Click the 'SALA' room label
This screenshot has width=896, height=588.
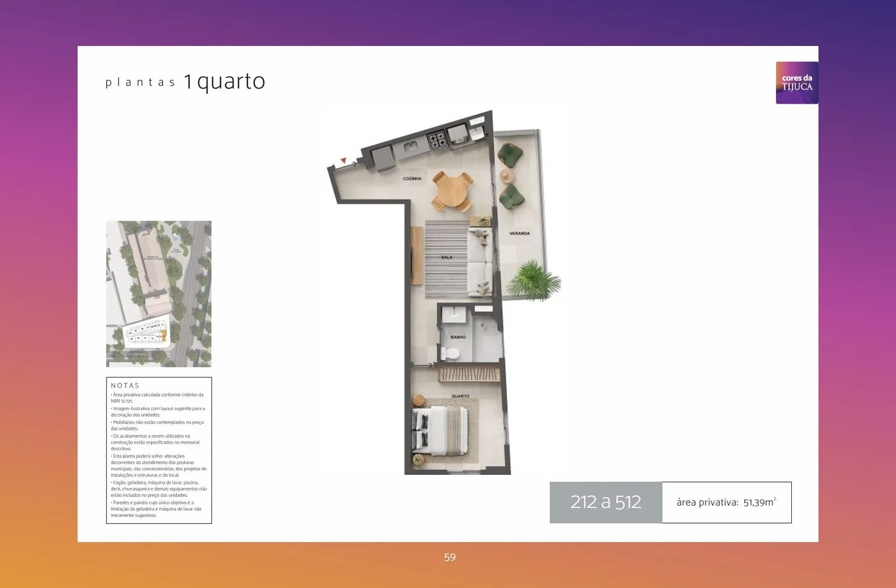click(446, 257)
